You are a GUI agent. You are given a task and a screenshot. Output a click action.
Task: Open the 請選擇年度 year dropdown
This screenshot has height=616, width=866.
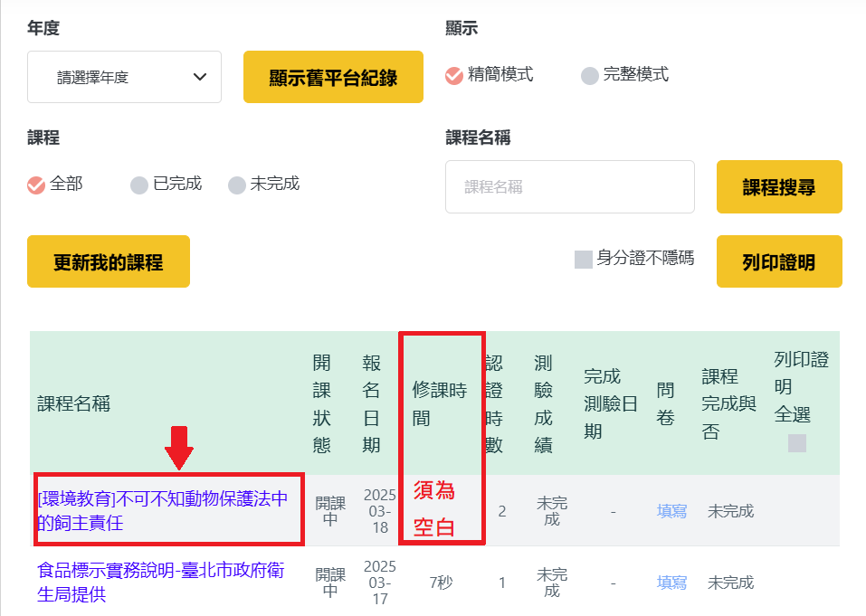coord(124,77)
